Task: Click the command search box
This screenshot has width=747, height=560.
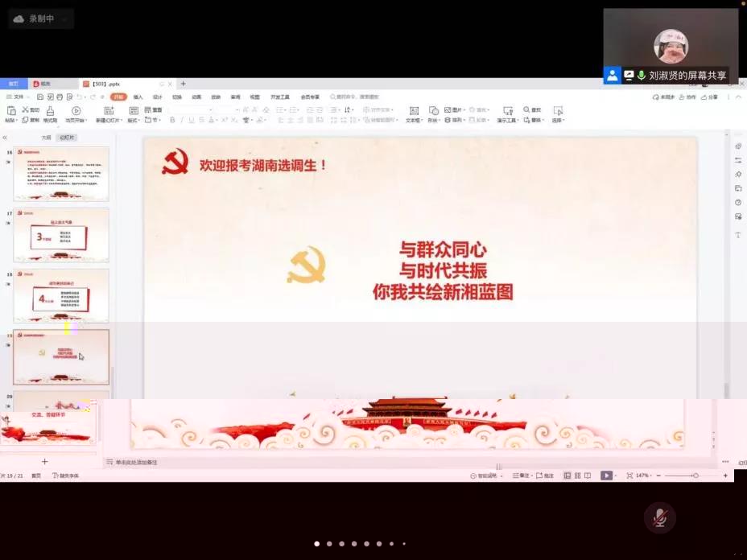Action: pos(355,97)
